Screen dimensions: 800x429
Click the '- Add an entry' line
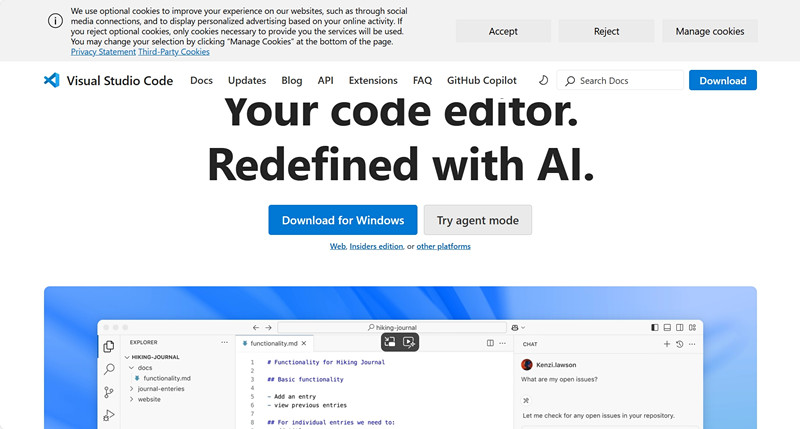[291, 396]
